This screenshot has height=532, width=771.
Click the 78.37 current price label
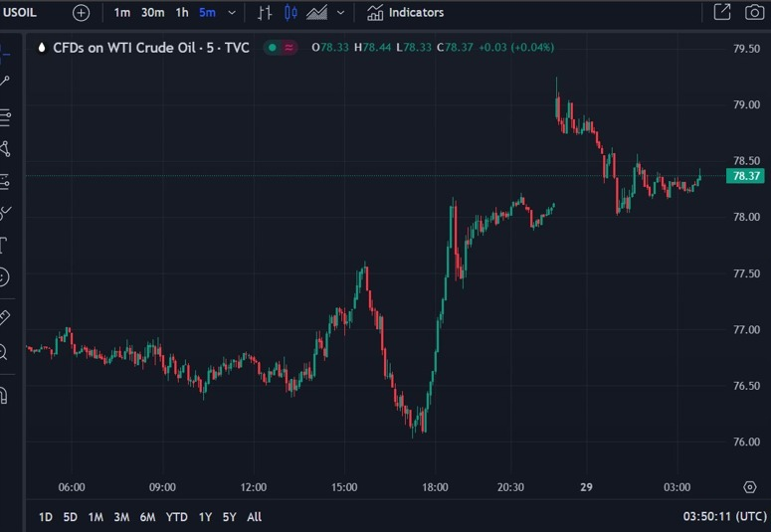click(745, 176)
